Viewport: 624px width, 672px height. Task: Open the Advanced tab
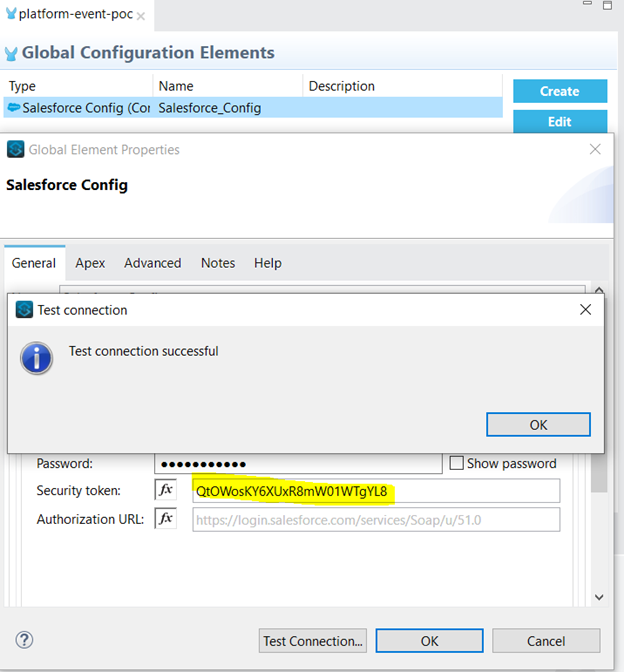153,263
